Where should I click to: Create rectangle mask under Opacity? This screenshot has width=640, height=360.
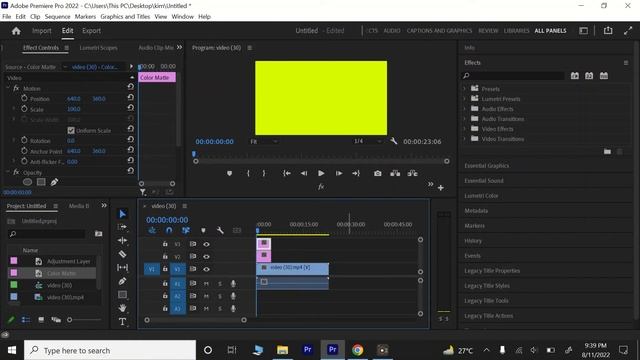[41, 182]
